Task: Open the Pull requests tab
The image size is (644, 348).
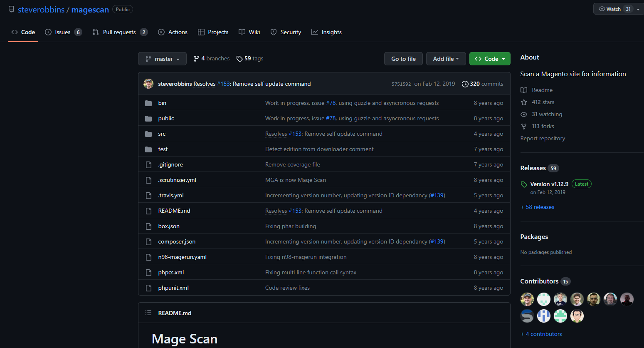Action: point(120,32)
